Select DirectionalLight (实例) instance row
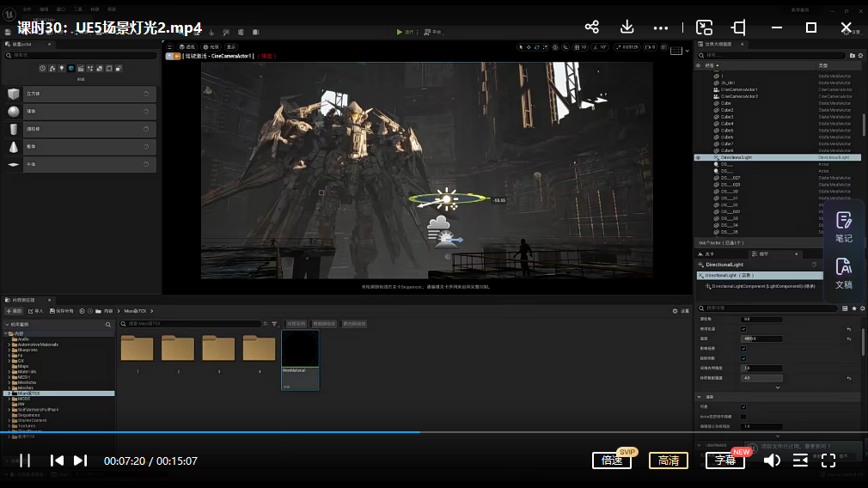The height and width of the screenshot is (488, 868). click(x=760, y=276)
